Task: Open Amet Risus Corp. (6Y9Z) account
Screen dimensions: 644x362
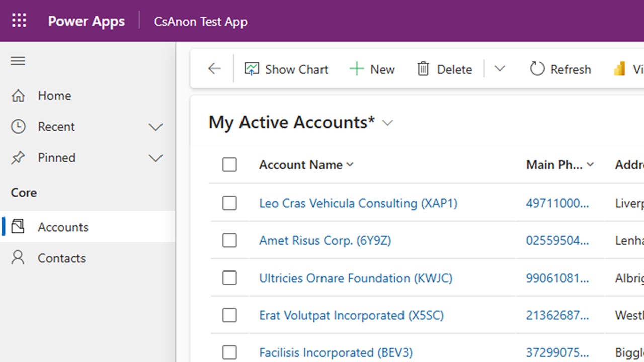Action: click(325, 240)
